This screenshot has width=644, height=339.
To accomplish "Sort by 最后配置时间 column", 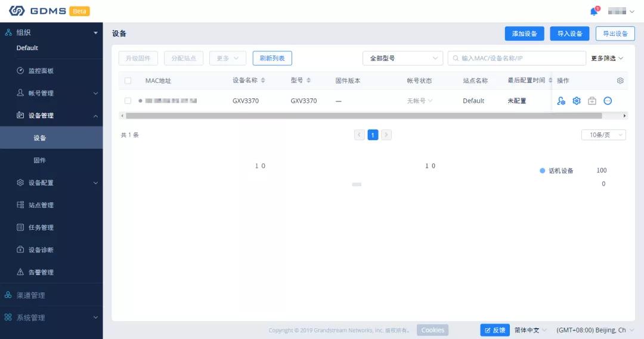I will tap(550, 80).
